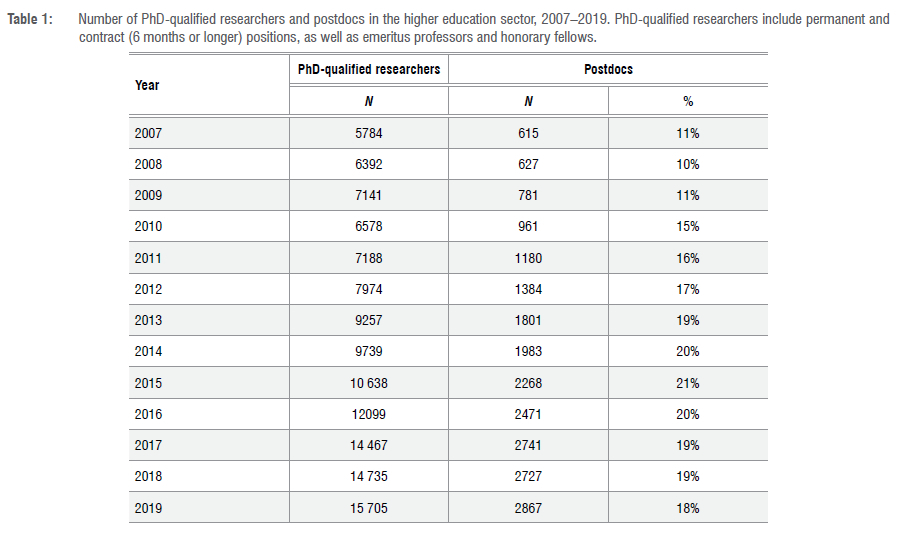The image size is (906, 535).
Task: Select the researcher count 9257
Action: tap(368, 320)
